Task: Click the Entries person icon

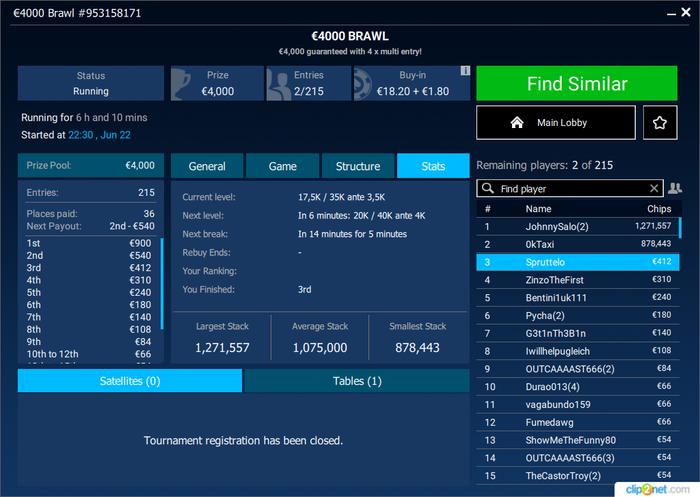Action: [x=279, y=84]
